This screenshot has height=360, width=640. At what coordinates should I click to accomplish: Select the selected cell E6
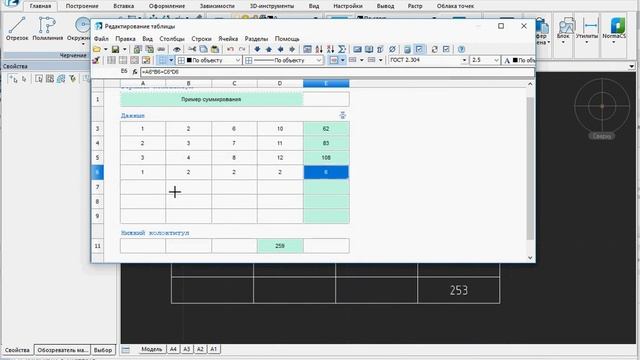326,172
